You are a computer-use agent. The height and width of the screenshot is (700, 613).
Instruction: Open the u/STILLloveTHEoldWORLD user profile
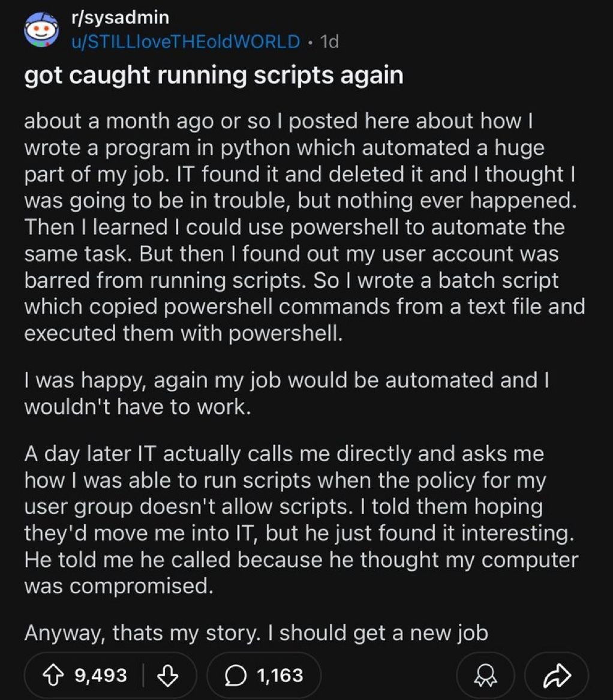(x=185, y=41)
